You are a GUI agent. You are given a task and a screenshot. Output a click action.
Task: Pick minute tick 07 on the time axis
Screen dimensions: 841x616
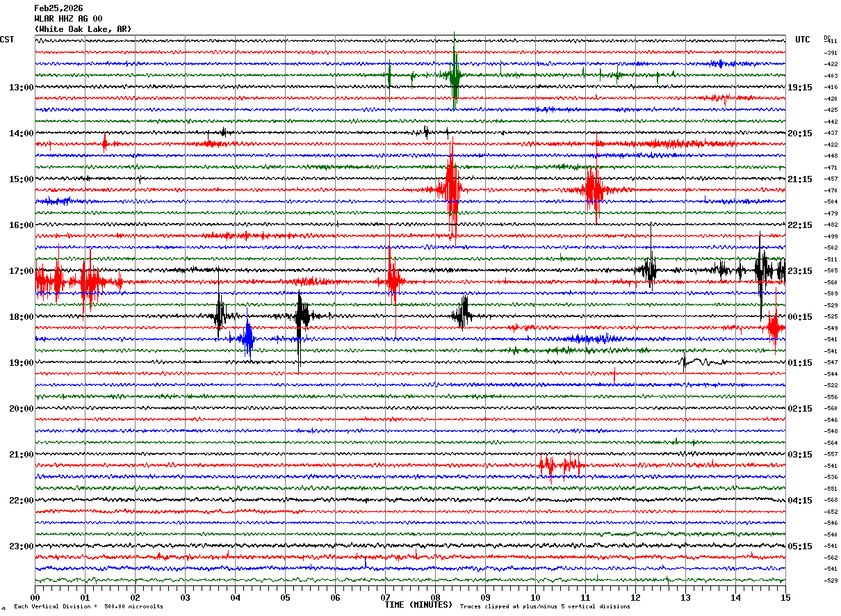click(x=386, y=597)
